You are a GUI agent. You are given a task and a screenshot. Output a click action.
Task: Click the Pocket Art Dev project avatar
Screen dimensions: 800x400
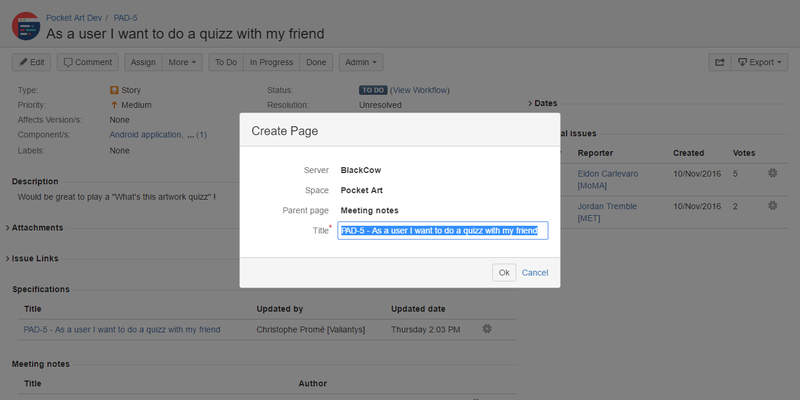pyautogui.click(x=24, y=24)
